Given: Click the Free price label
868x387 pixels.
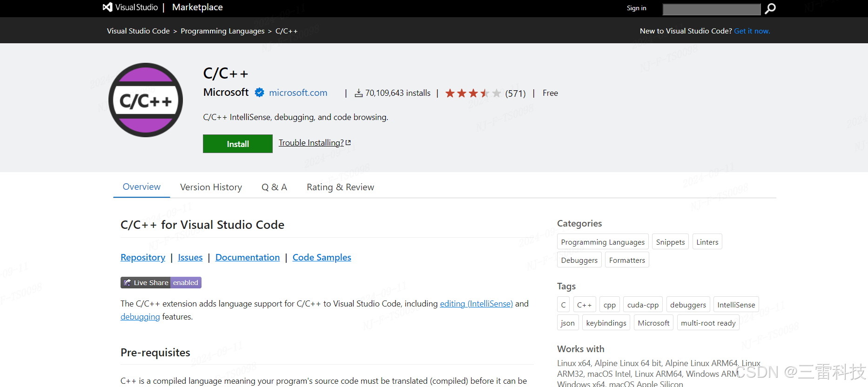Looking at the screenshot, I should (x=550, y=93).
